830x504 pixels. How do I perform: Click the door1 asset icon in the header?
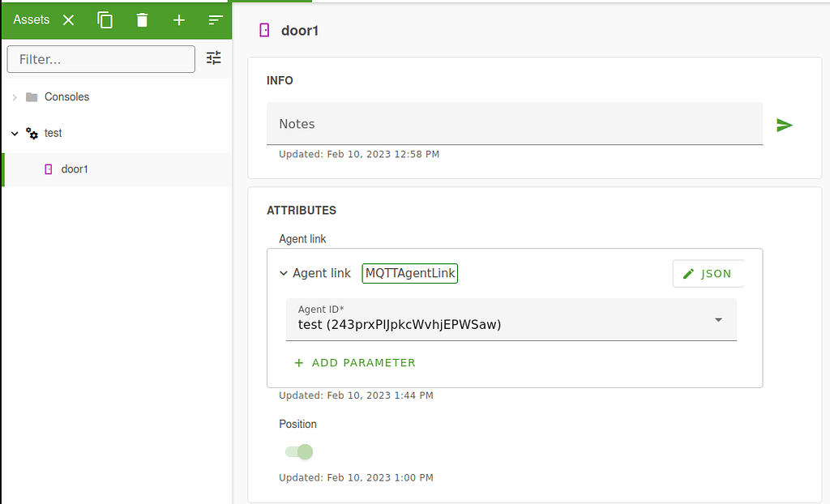pos(263,30)
